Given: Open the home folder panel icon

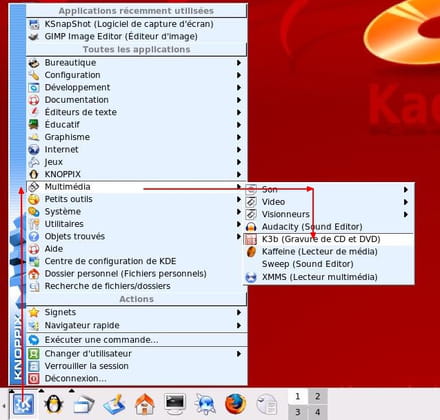Looking at the screenshot, I should [x=144, y=404].
